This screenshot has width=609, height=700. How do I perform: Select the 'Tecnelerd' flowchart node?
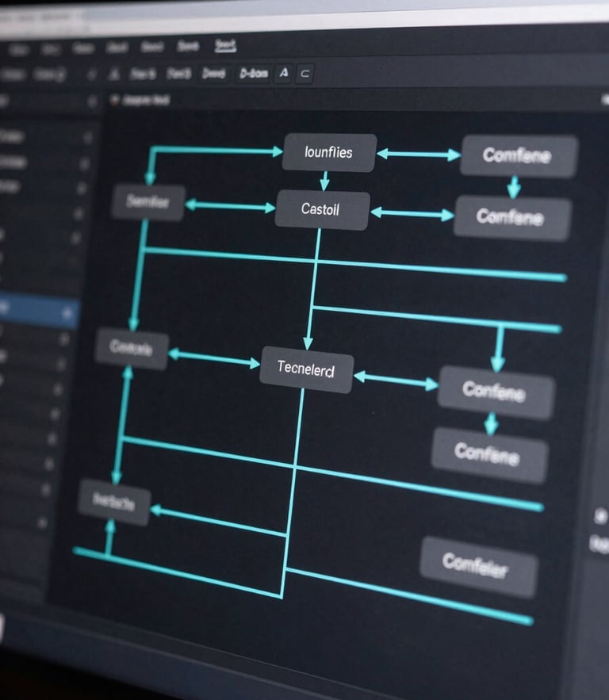click(x=306, y=369)
